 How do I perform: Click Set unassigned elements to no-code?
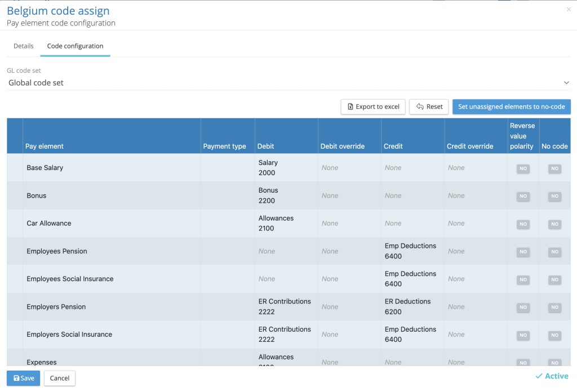pos(511,106)
